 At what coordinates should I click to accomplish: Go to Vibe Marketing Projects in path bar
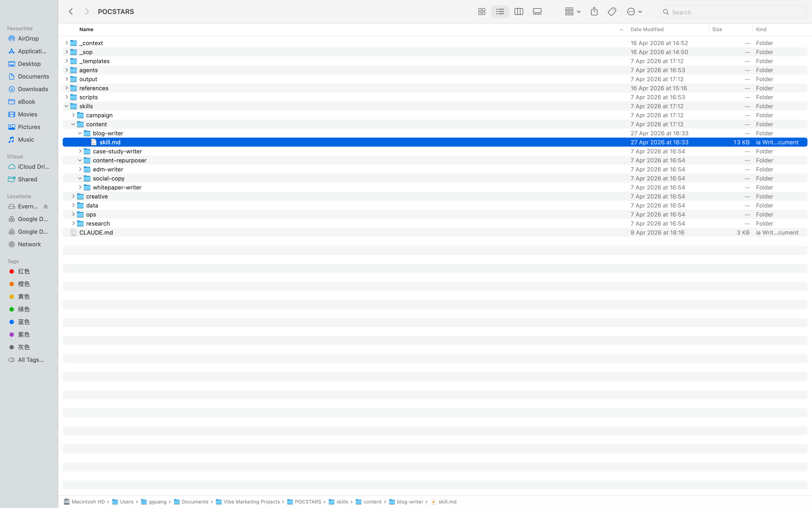[248, 502]
